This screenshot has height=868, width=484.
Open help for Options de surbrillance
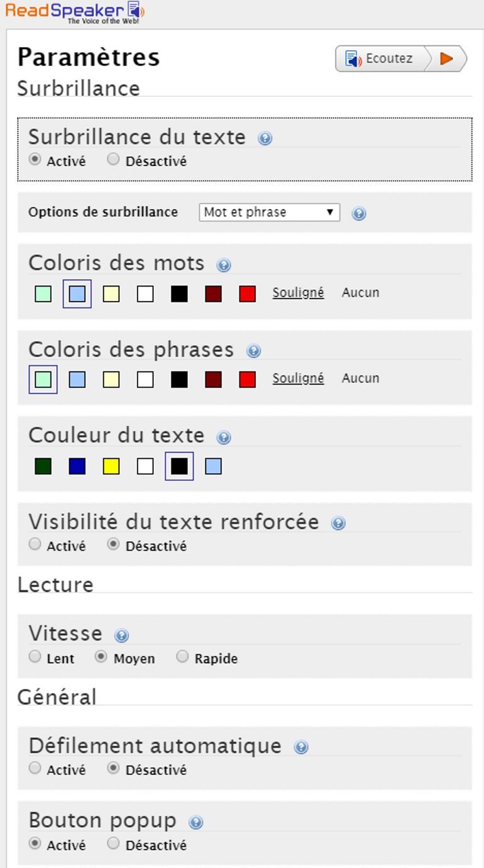[x=358, y=214]
